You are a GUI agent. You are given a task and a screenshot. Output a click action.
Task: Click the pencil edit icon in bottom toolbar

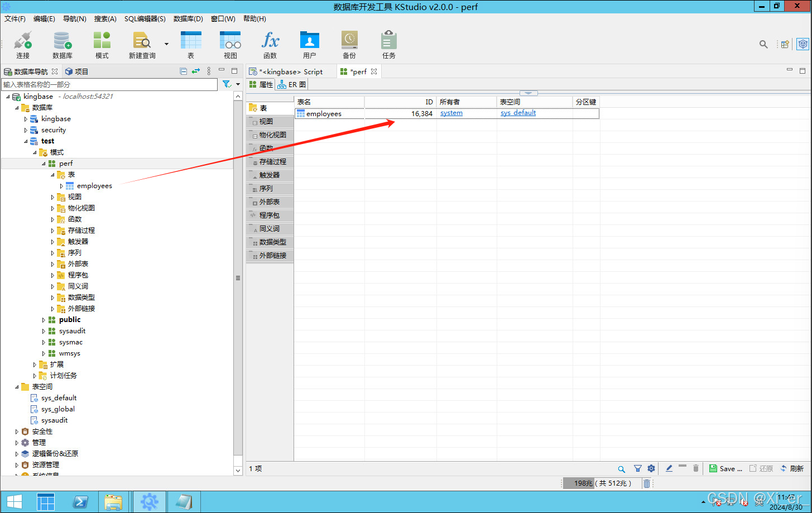669,469
